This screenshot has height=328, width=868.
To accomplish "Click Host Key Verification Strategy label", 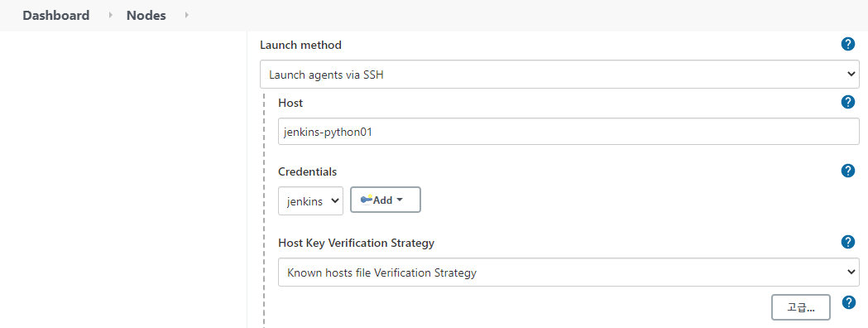I will tap(356, 243).
